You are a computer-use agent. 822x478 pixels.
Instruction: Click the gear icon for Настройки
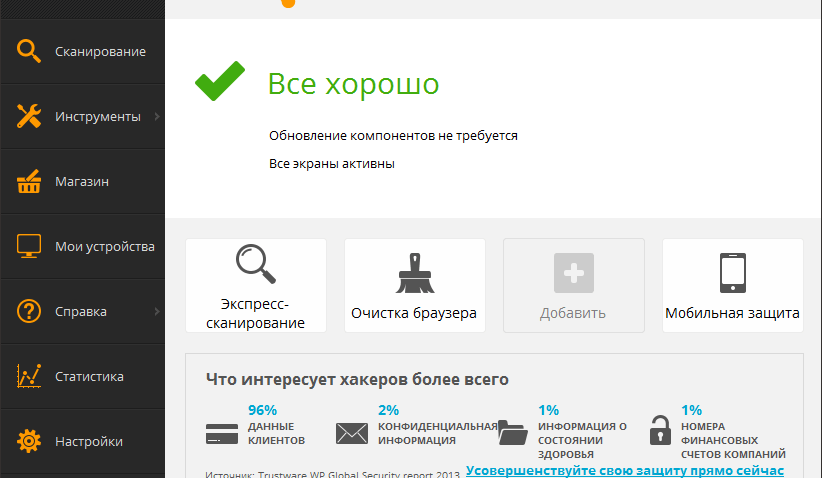(x=29, y=441)
